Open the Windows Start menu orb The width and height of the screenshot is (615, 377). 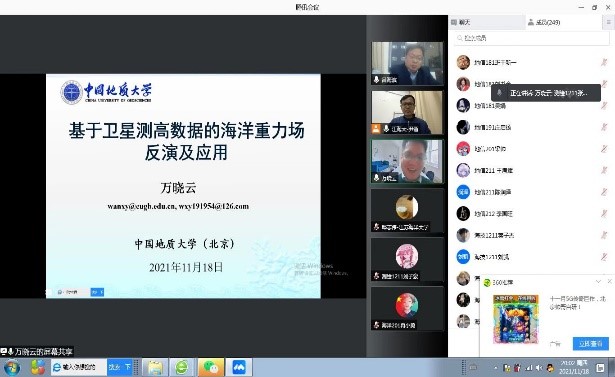11,368
